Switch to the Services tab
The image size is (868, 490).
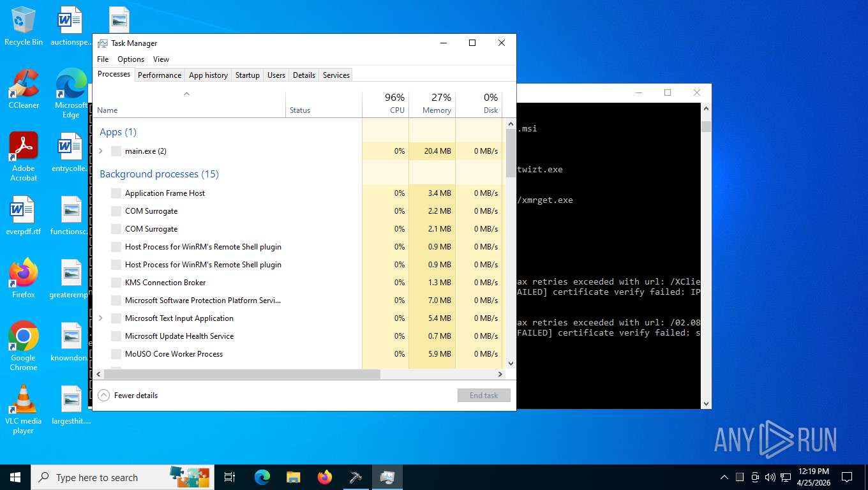tap(336, 75)
